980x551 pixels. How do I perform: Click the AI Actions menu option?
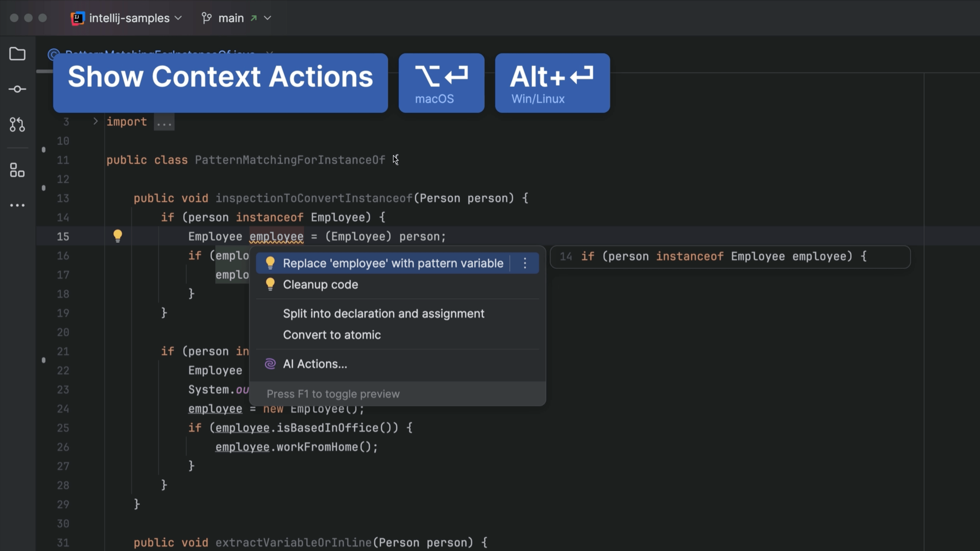tap(314, 363)
